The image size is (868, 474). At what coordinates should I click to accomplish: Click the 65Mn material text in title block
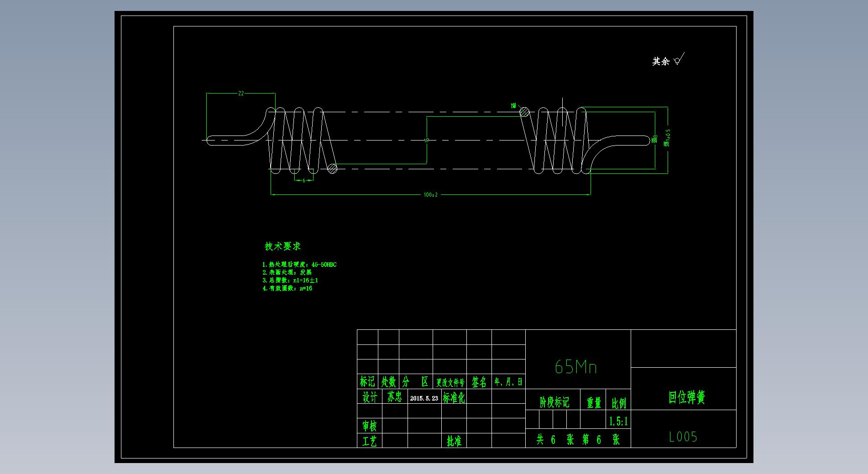575,367
